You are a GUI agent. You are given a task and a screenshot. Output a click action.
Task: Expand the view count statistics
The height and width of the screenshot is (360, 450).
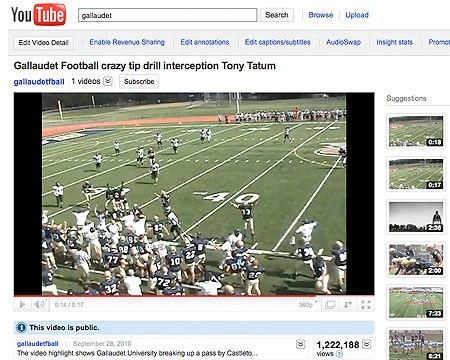[367, 344]
